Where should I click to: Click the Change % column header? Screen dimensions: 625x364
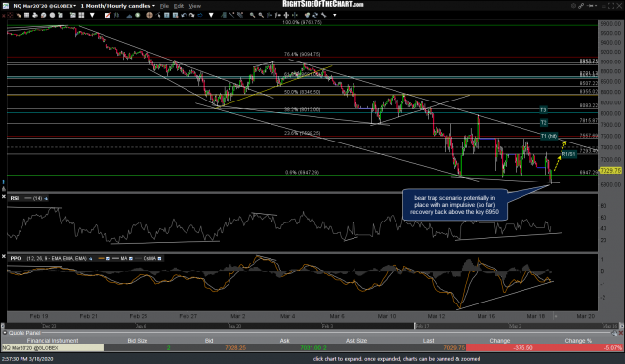[578, 341]
